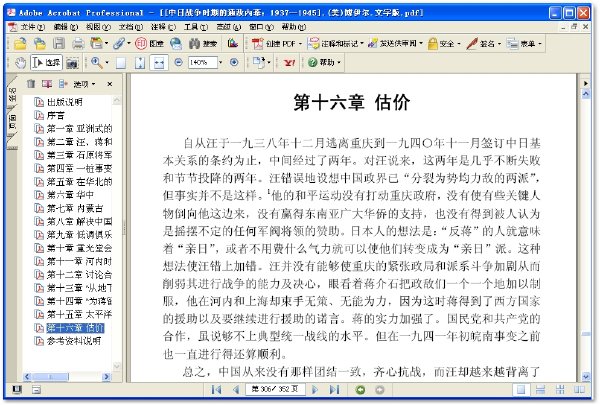Click the Save disk icon

pyautogui.click(x=59, y=44)
